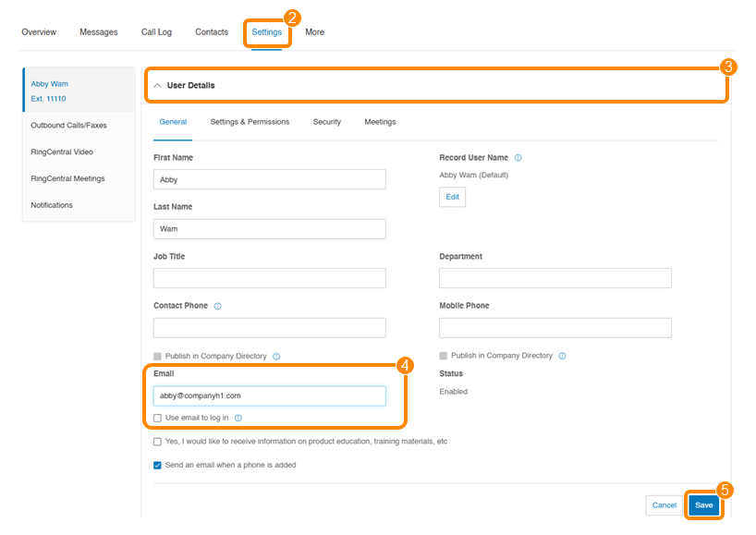Click the Cancel button
The width and height of the screenshot is (756, 535).
click(x=664, y=505)
